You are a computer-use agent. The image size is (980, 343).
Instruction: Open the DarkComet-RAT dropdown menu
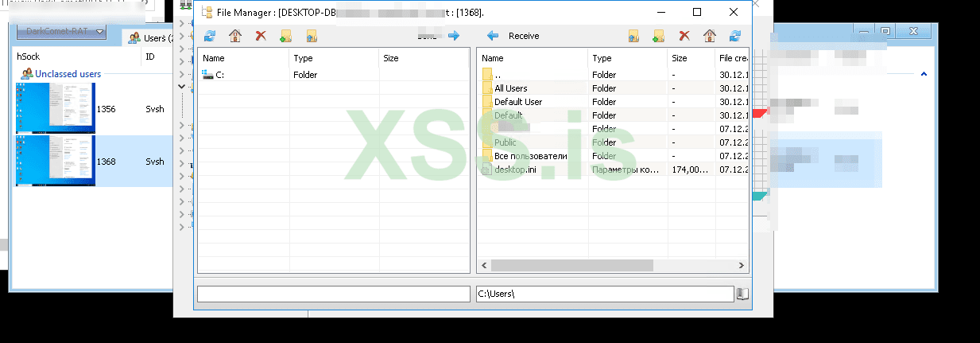(62, 32)
